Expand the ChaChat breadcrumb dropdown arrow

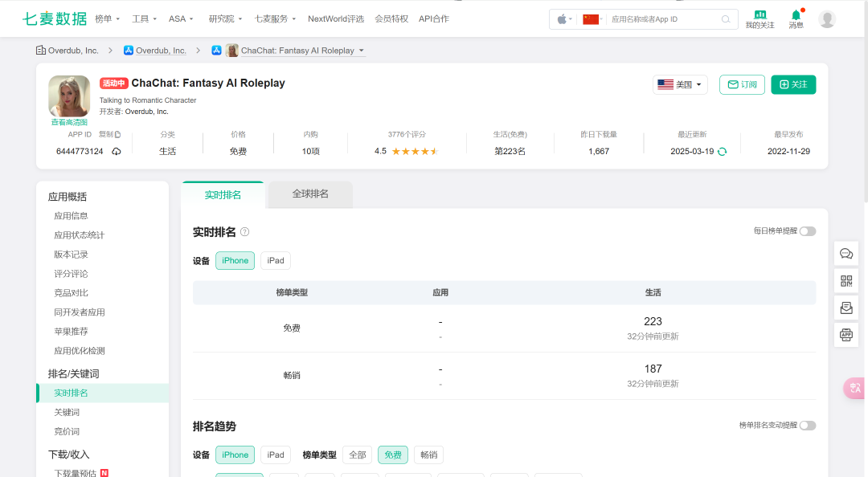pos(362,51)
